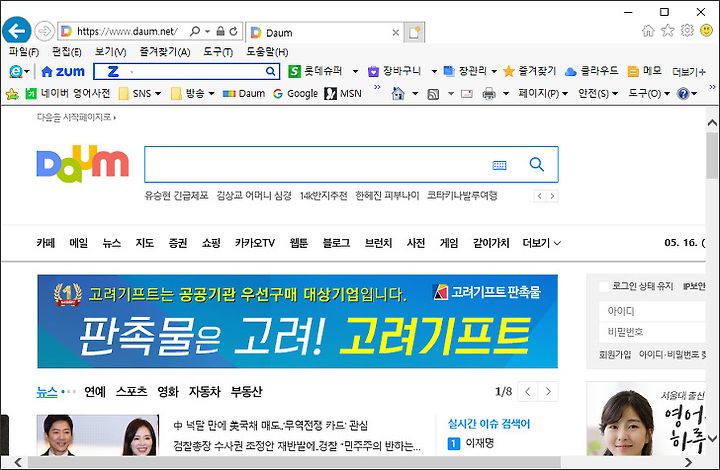Expand the SNS favorites folder dropdown
This screenshot has width=720, height=470.
[x=158, y=94]
